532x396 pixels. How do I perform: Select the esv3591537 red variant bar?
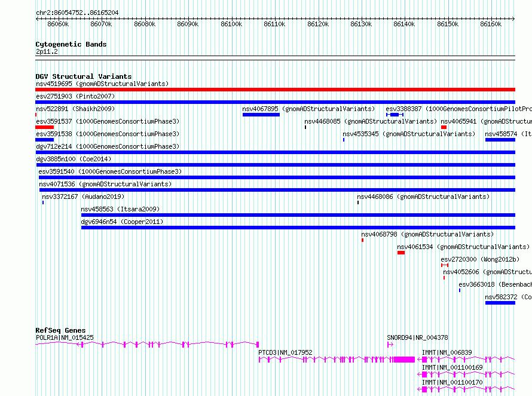click(x=44, y=127)
